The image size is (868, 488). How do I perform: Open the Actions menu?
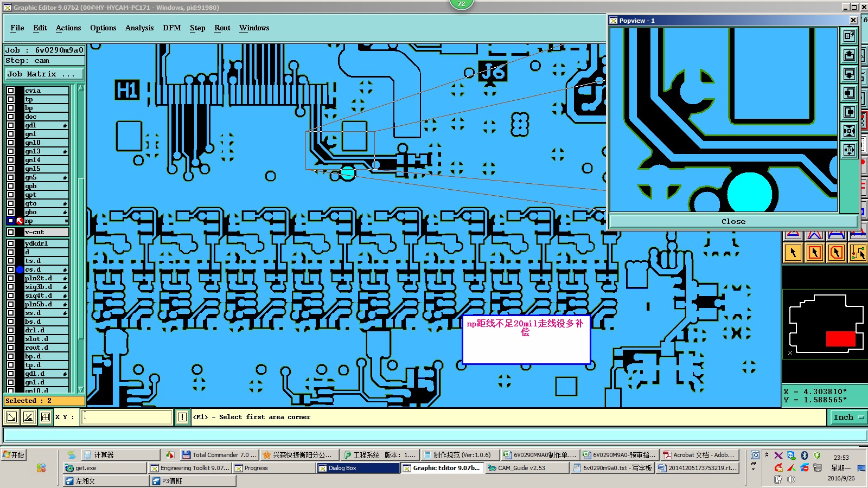(x=68, y=28)
